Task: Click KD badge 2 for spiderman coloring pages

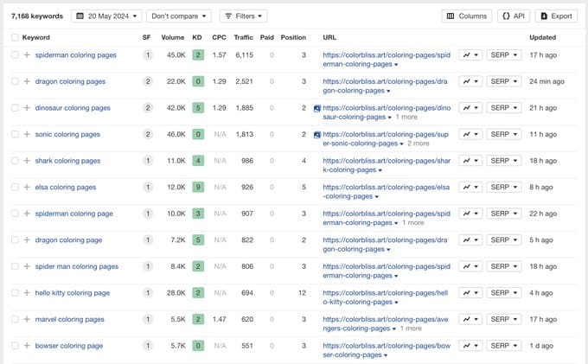Action: point(198,55)
